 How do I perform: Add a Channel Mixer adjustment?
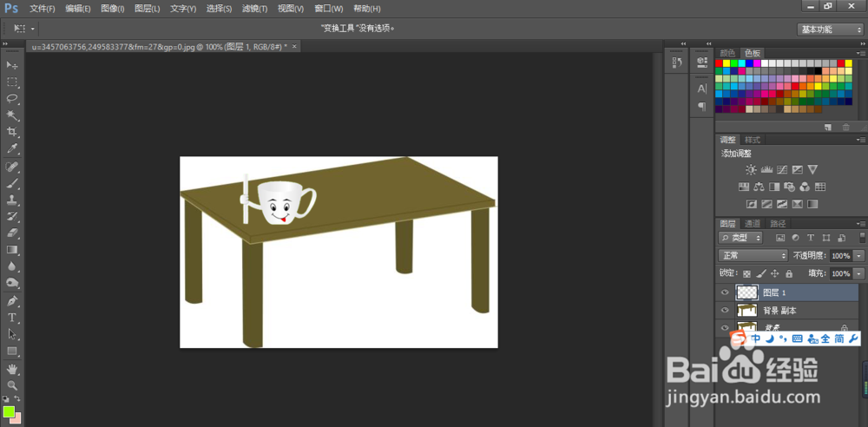[805, 187]
